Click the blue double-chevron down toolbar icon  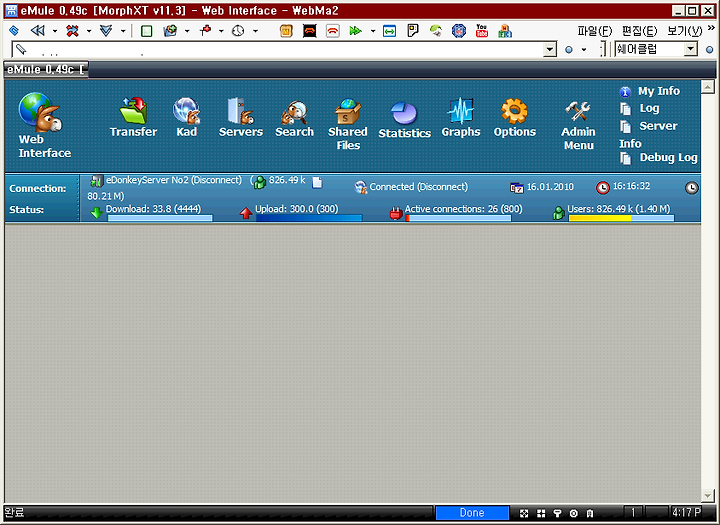click(106, 31)
